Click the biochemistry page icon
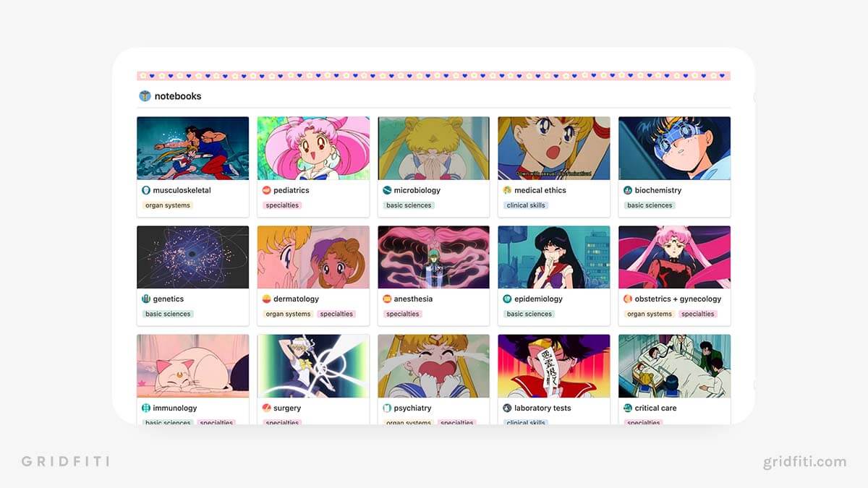Viewport: 868px width, 488px height. (628, 191)
